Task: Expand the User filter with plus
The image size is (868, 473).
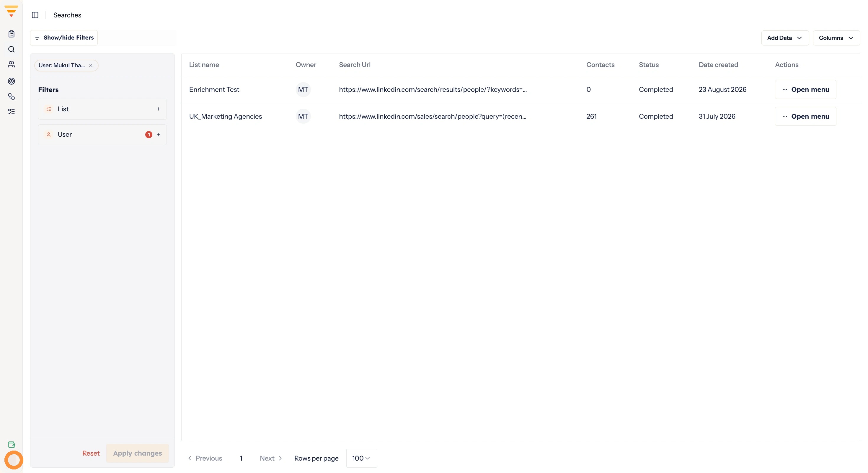Action: tap(158, 135)
